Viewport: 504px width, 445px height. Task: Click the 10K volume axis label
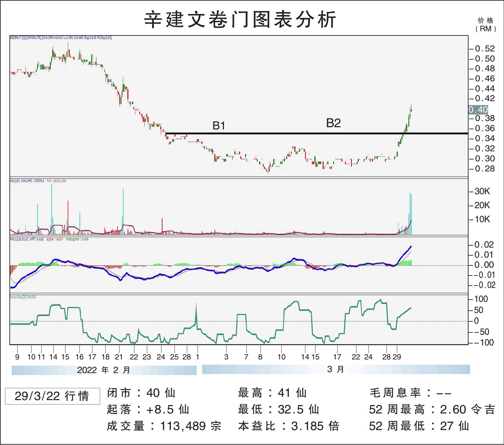tap(482, 219)
